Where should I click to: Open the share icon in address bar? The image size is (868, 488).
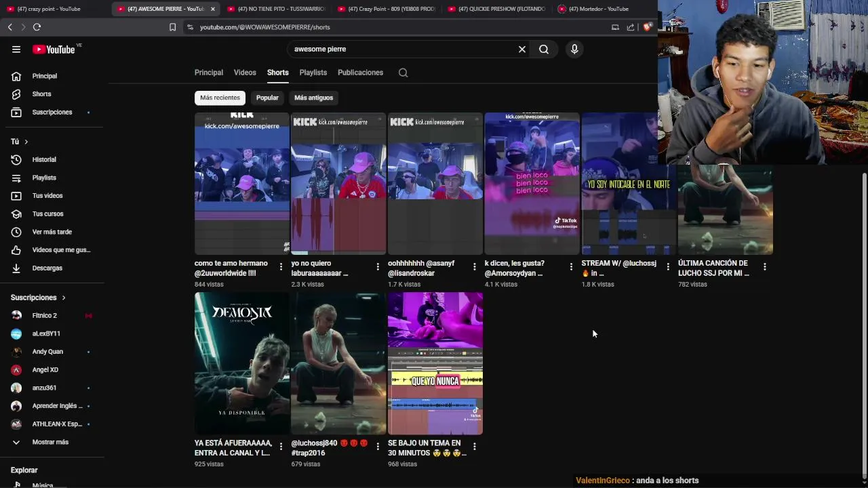pyautogui.click(x=631, y=27)
